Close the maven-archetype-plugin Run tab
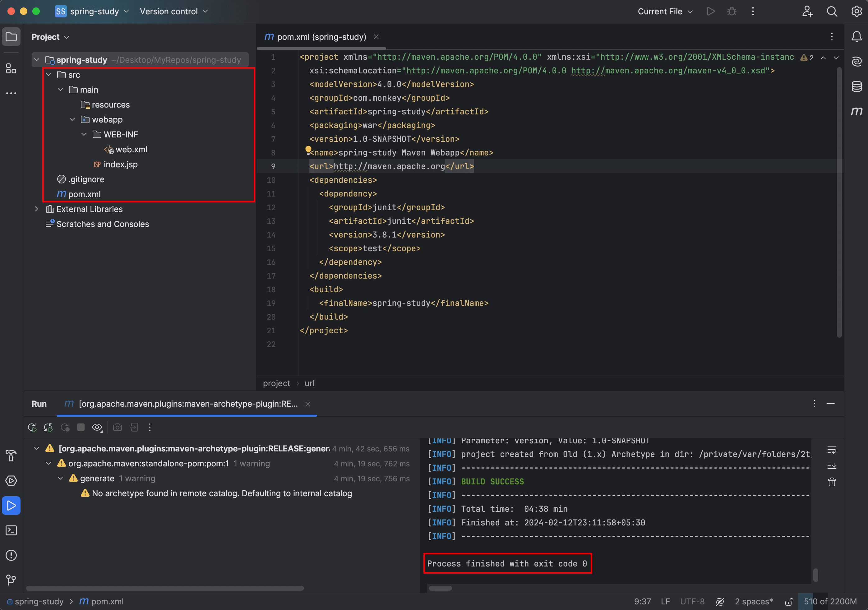Image resolution: width=868 pixels, height=610 pixels. pos(308,404)
